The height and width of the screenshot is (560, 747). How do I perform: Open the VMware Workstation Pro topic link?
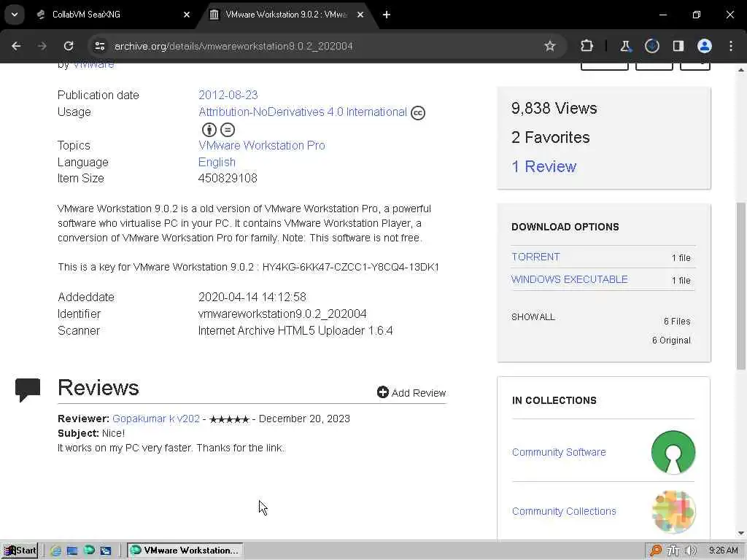(x=262, y=145)
